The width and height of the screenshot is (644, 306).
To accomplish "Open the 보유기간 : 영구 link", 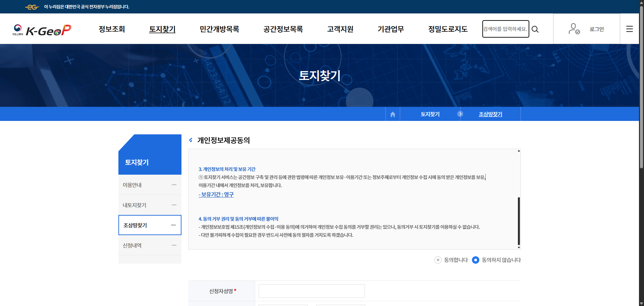I will pos(216,194).
